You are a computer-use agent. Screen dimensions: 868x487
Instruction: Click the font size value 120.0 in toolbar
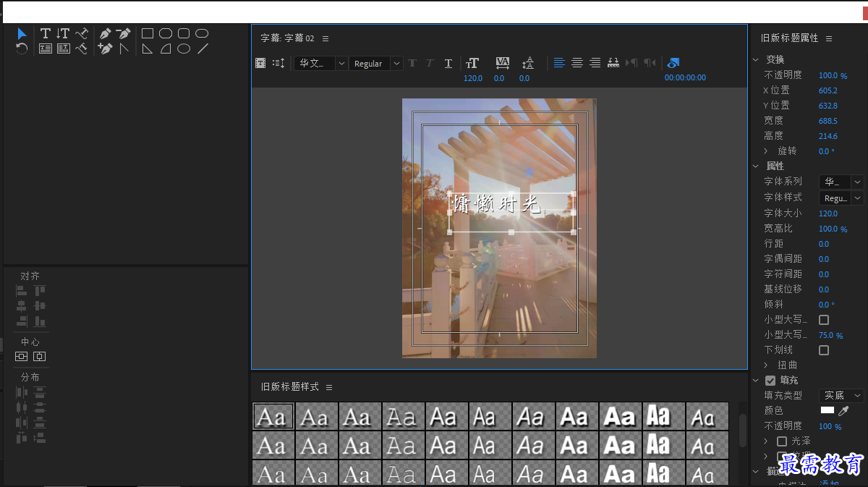pos(473,78)
